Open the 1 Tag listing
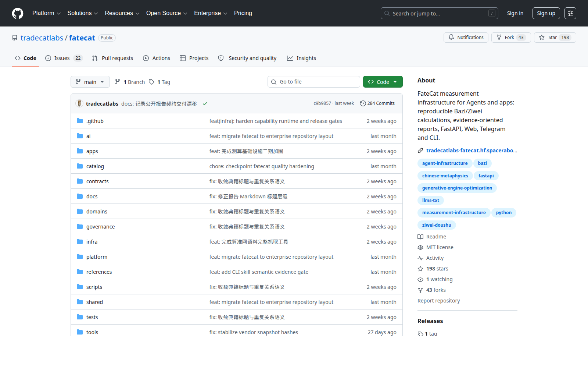588x368 pixels. (x=159, y=82)
